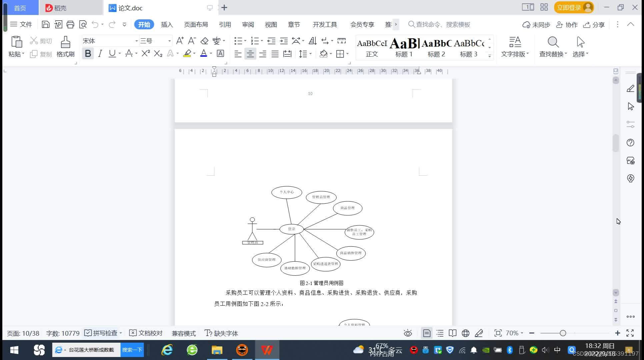Open WPS icon in Windows taskbar
The height and width of the screenshot is (360, 644).
click(x=267, y=350)
